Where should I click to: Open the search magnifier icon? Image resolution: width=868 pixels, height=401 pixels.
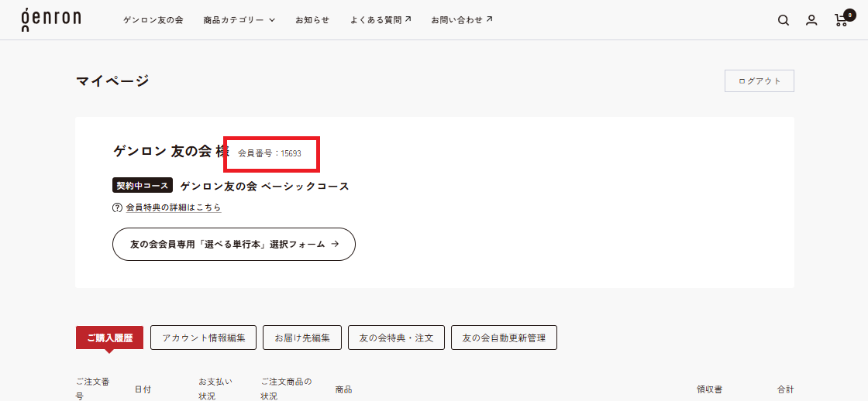[784, 20]
